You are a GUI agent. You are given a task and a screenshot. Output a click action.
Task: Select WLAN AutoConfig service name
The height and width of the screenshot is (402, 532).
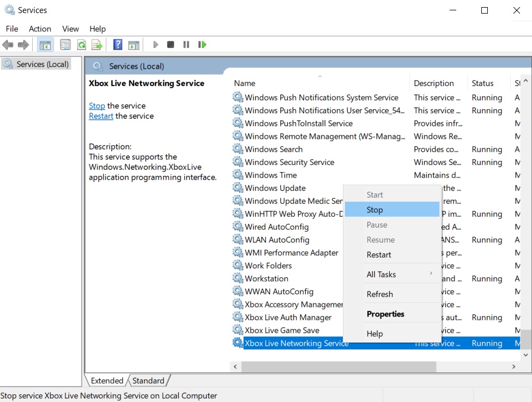[277, 240]
